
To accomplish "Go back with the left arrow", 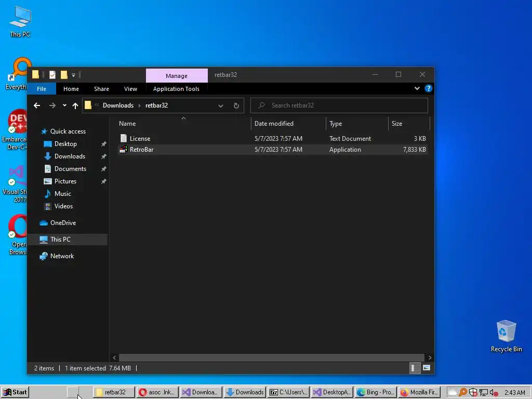I will click(37, 105).
